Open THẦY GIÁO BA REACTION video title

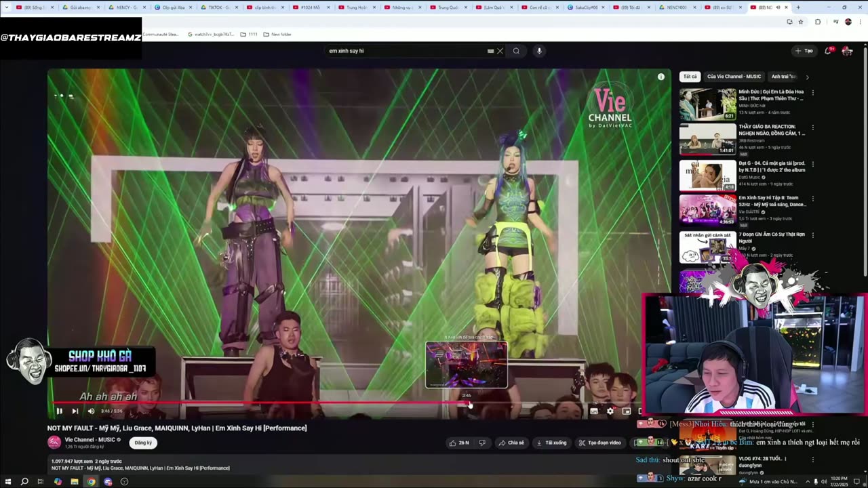click(x=772, y=130)
